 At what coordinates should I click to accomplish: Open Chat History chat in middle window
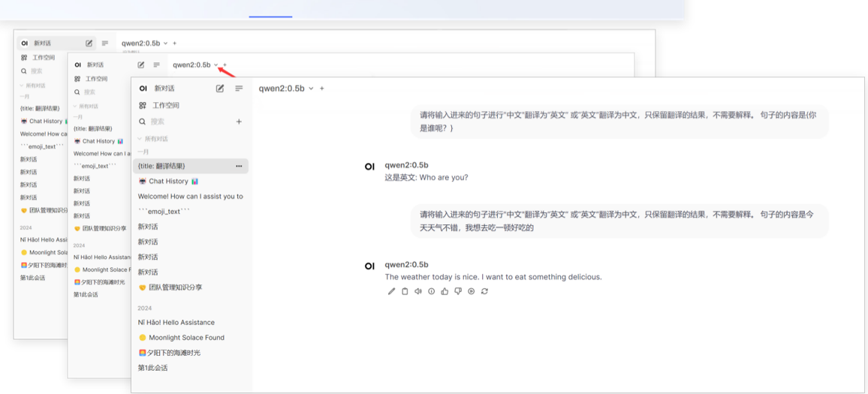click(x=98, y=141)
